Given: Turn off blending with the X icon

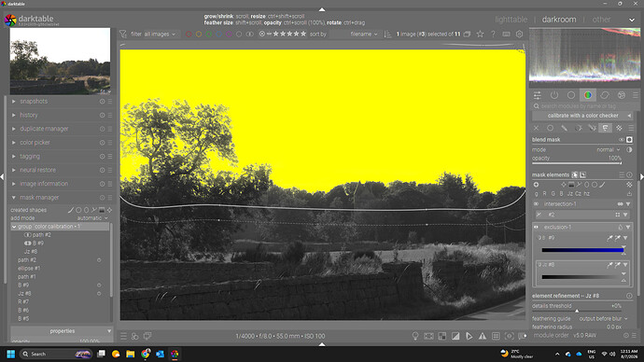Looking at the screenshot, I should click(536, 128).
